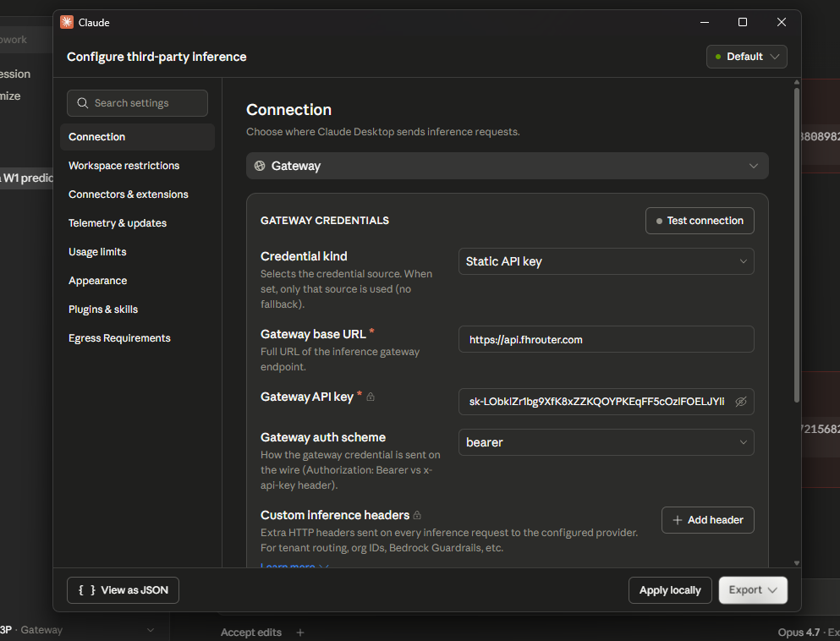Click the globe icon beside Gateway

pyautogui.click(x=260, y=166)
